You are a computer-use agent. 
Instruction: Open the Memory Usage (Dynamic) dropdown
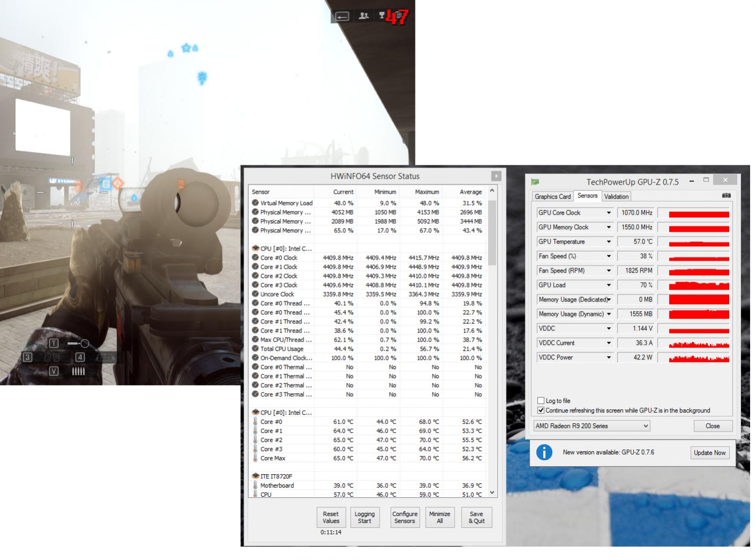[x=609, y=314]
